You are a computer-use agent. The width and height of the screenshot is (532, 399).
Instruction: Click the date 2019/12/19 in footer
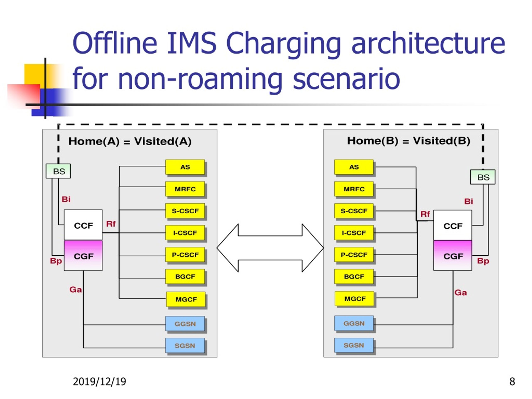coord(99,382)
